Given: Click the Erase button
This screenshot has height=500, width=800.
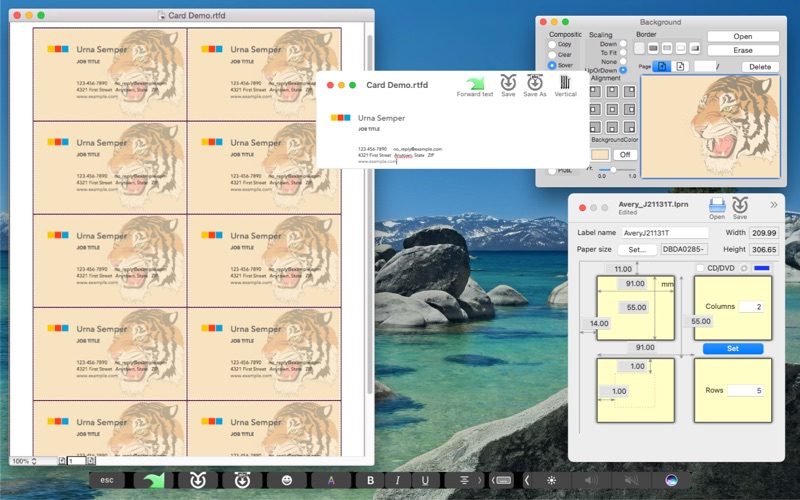Looking at the screenshot, I should (743, 50).
